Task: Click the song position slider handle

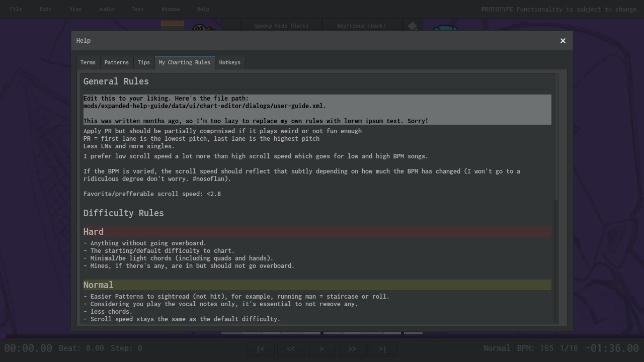Action: [3, 336]
